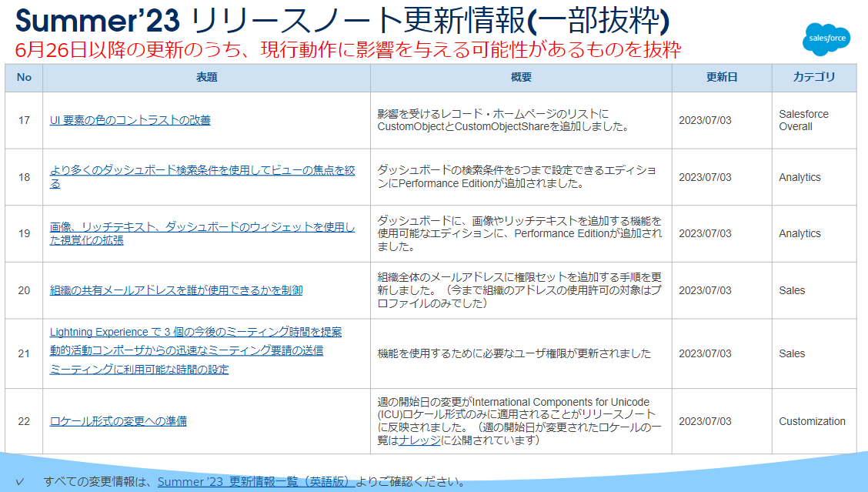Open link 'UI 要素の色のコントラストの改善'

(x=130, y=120)
